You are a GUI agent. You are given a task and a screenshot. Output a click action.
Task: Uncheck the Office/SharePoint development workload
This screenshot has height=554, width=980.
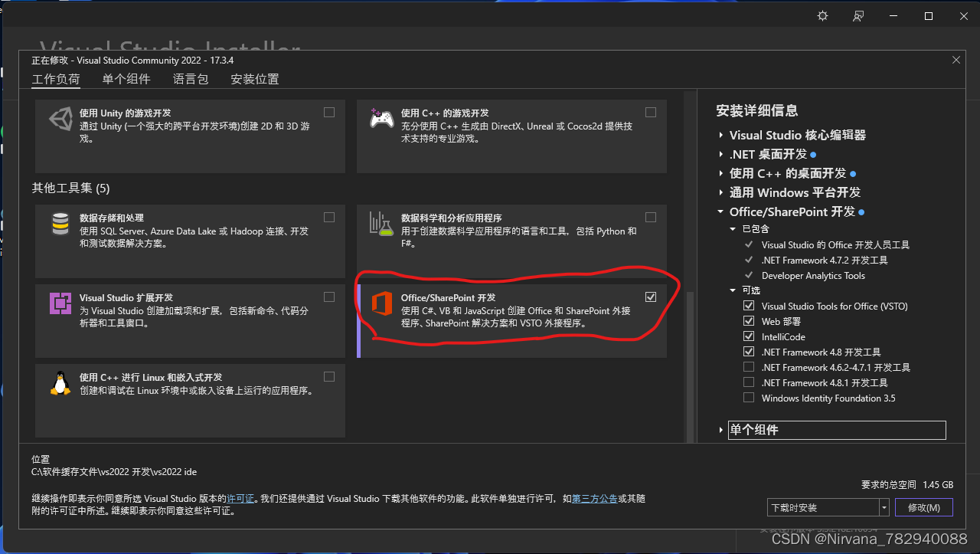click(651, 297)
